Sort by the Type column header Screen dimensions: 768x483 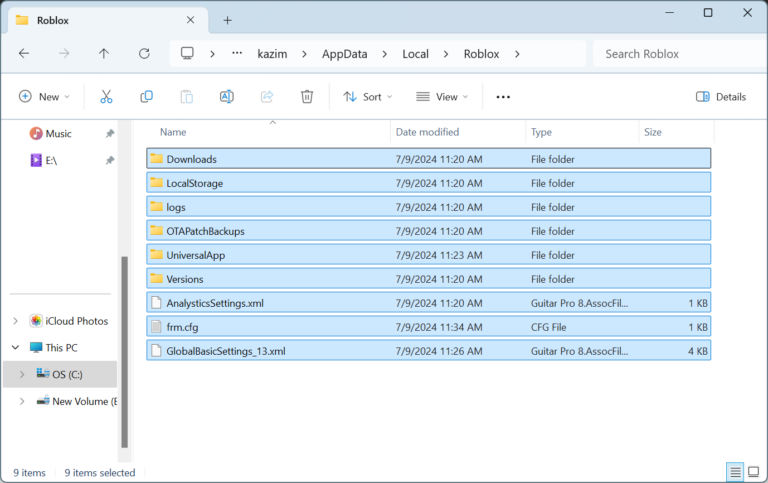582,132
